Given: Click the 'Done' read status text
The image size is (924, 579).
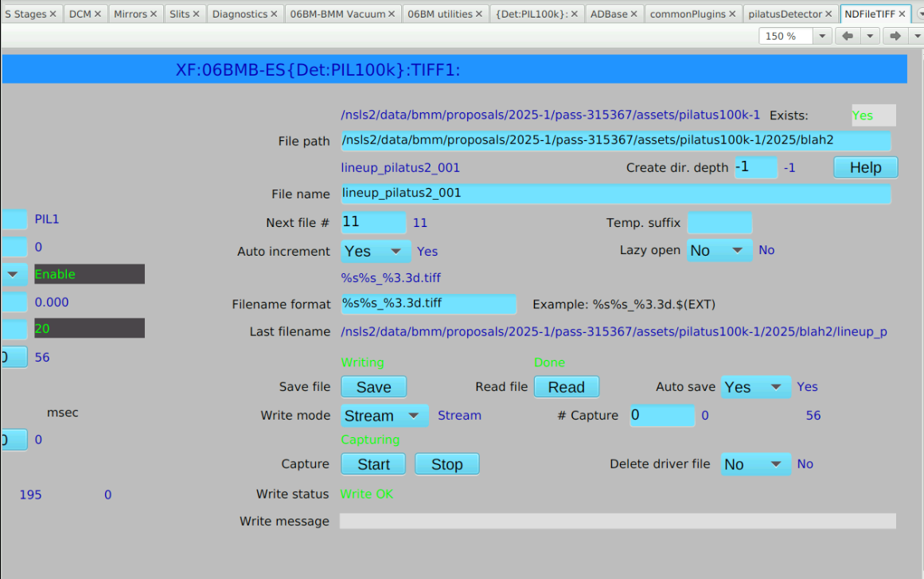Looking at the screenshot, I should 549,362.
